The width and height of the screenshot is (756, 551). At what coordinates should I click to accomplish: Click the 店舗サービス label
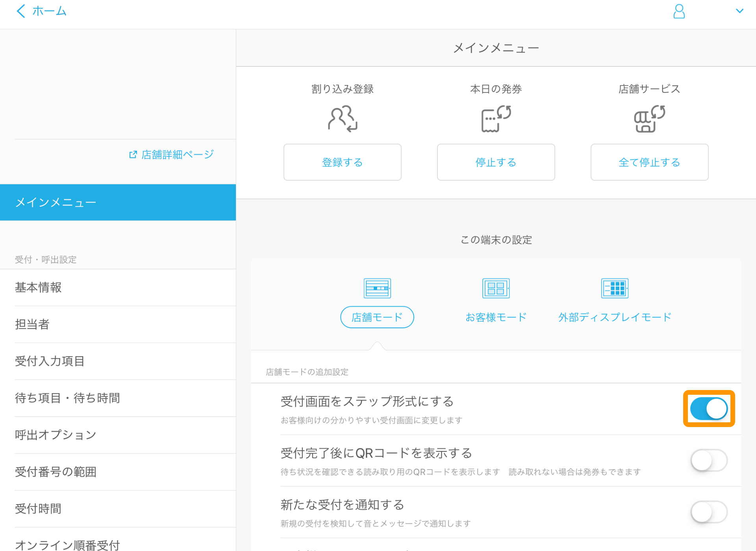[650, 89]
